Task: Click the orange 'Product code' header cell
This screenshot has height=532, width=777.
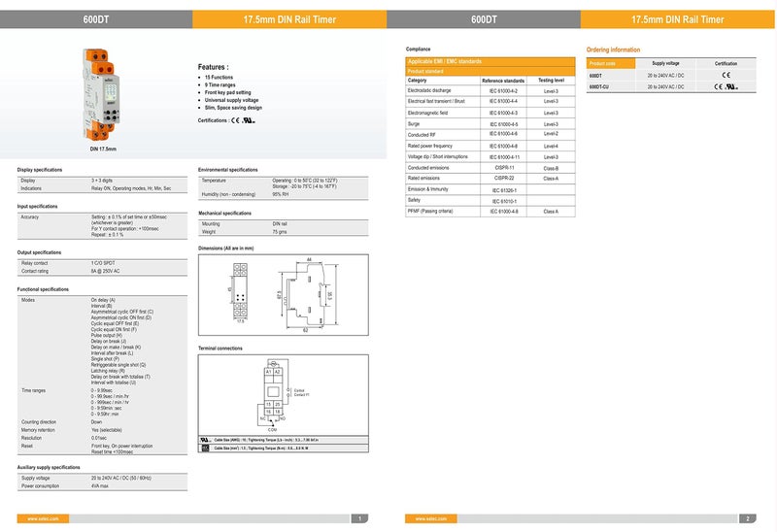Action: (611, 63)
